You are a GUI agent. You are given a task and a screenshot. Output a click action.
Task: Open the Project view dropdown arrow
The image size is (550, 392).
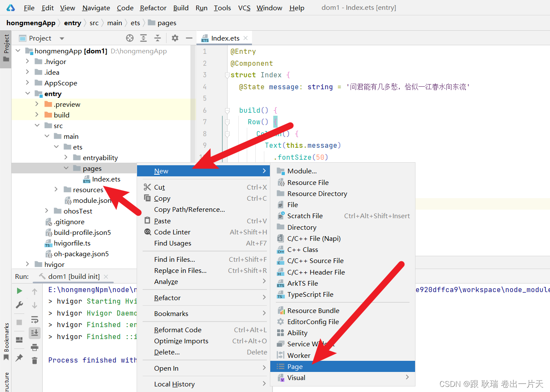click(62, 38)
